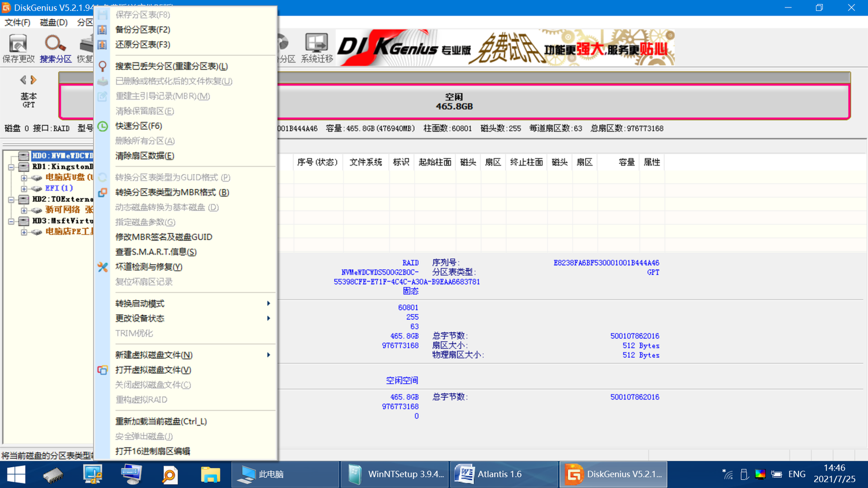868x488 pixels.
Task: Click DiskGenius taskbar button
Action: (613, 474)
